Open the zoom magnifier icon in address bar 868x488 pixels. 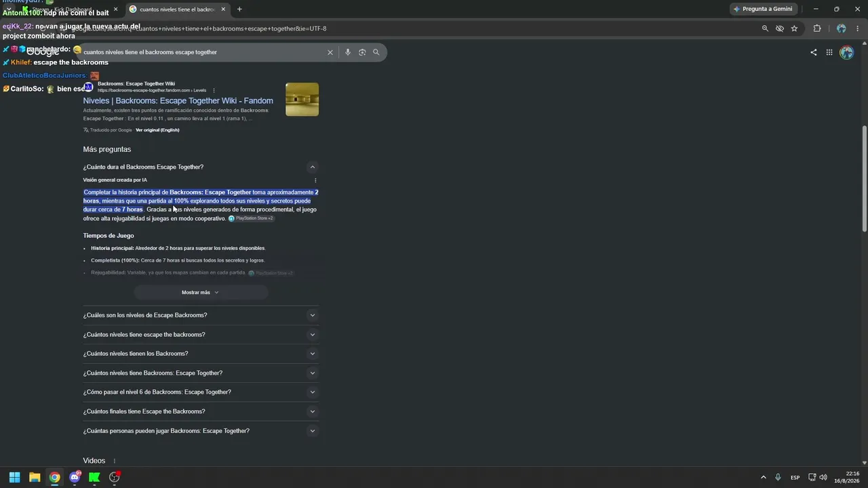[765, 28]
